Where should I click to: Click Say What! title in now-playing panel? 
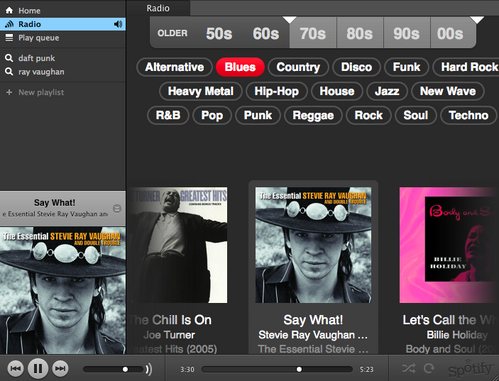55,203
